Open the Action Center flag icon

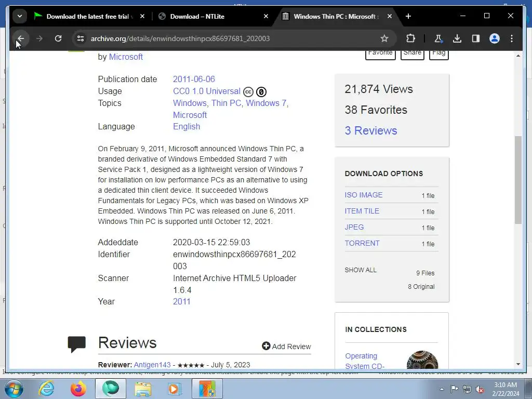(x=454, y=389)
